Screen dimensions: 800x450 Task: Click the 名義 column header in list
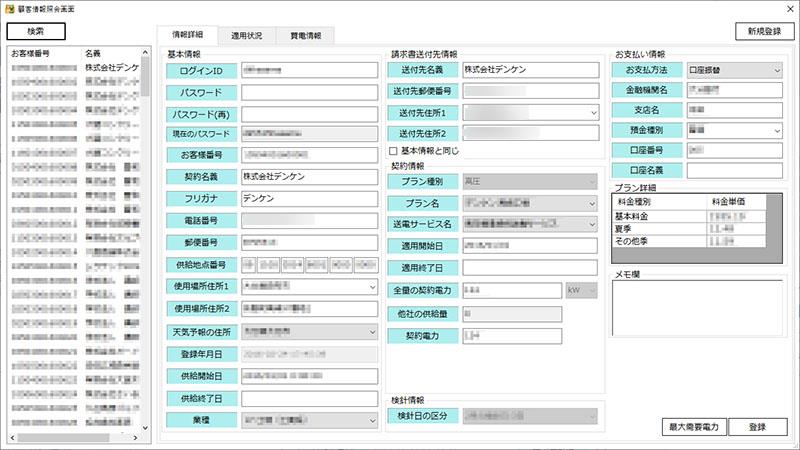tap(93, 53)
